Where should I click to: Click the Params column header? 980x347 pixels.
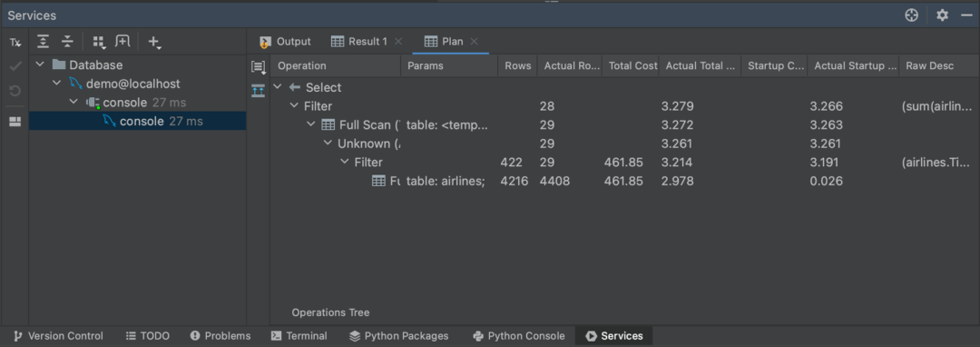(x=449, y=65)
